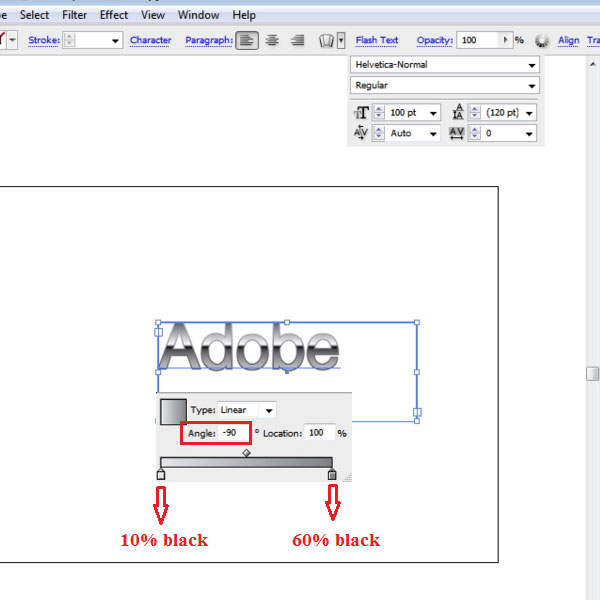The height and width of the screenshot is (600, 600).
Task: Open the Window menu
Action: point(198,15)
